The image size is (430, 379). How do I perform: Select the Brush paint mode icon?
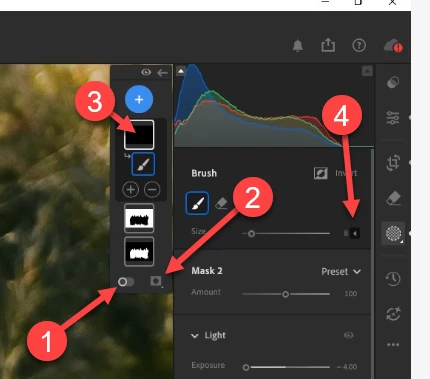[197, 203]
